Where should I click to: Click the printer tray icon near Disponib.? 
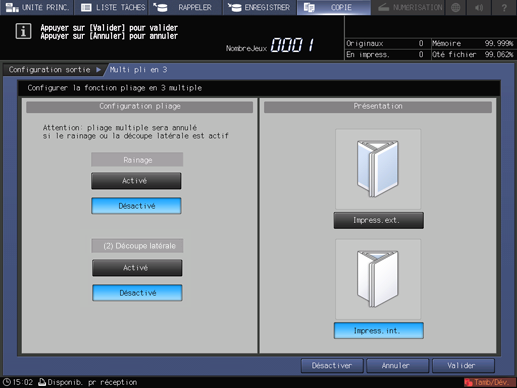42,382
